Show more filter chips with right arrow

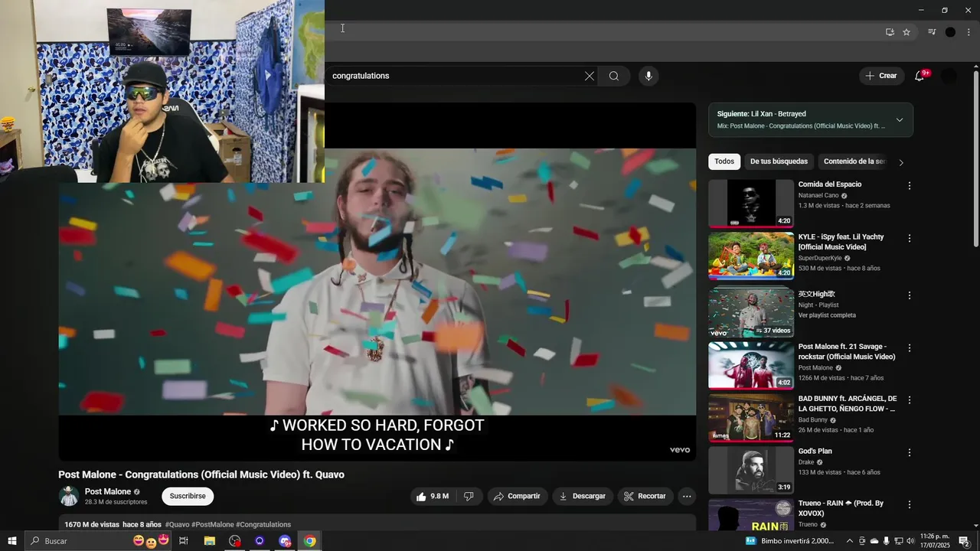(901, 162)
